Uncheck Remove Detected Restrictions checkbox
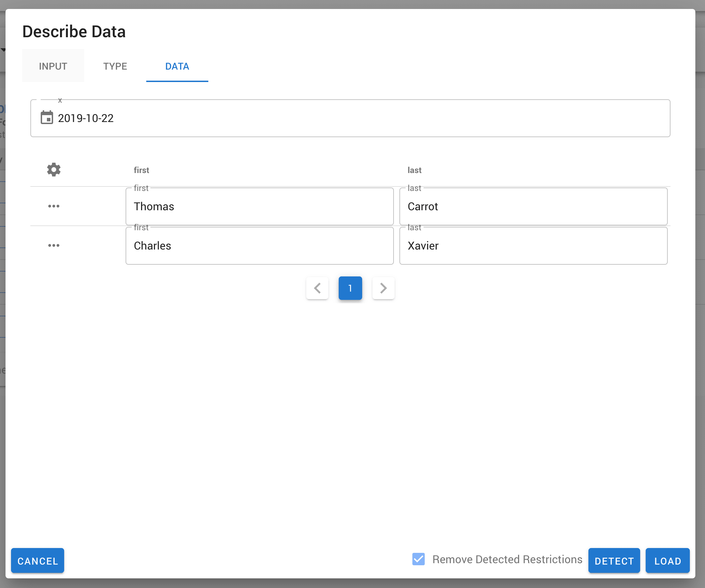Screen dimensions: 705x588 point(418,559)
